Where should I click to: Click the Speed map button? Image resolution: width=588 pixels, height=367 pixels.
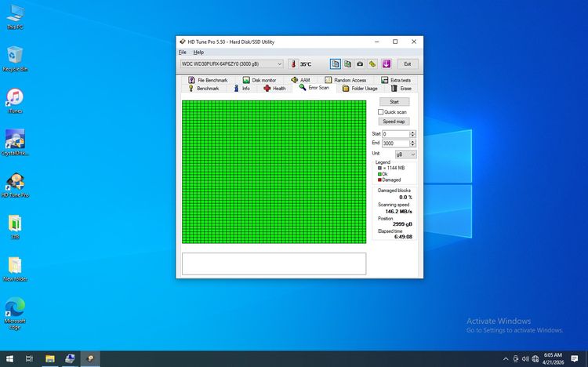(x=394, y=122)
